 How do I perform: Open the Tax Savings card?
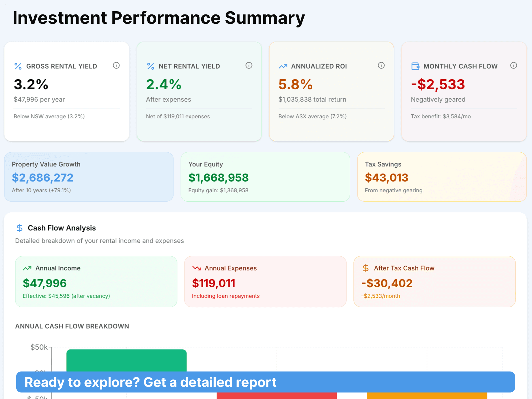[442, 177]
